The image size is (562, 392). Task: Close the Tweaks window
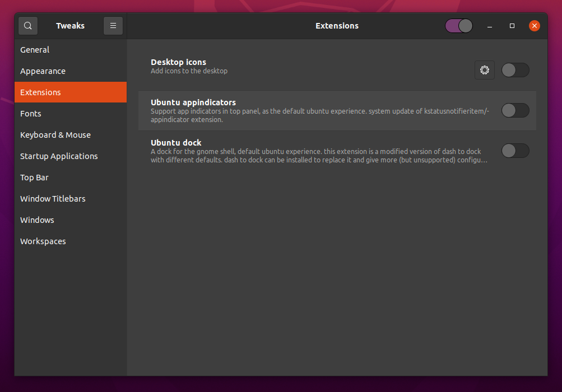(x=535, y=26)
